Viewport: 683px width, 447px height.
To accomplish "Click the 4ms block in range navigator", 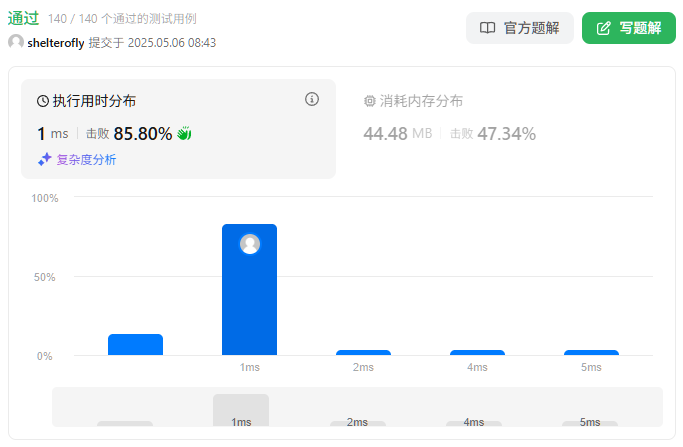I will [x=474, y=423].
